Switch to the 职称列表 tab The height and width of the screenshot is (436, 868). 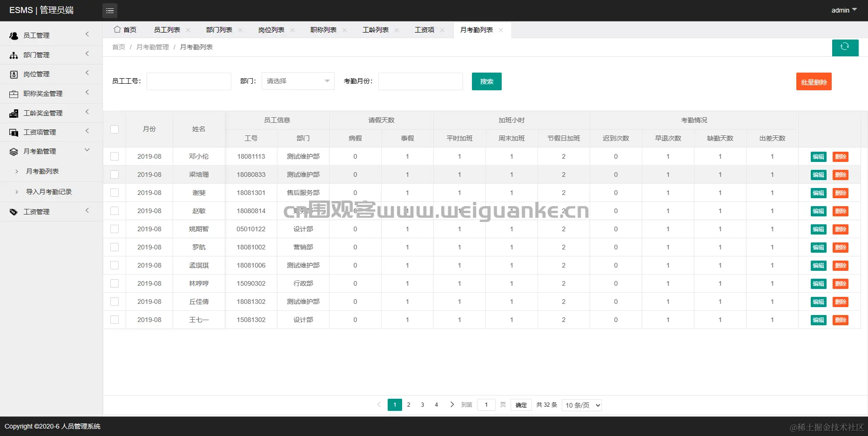(323, 30)
